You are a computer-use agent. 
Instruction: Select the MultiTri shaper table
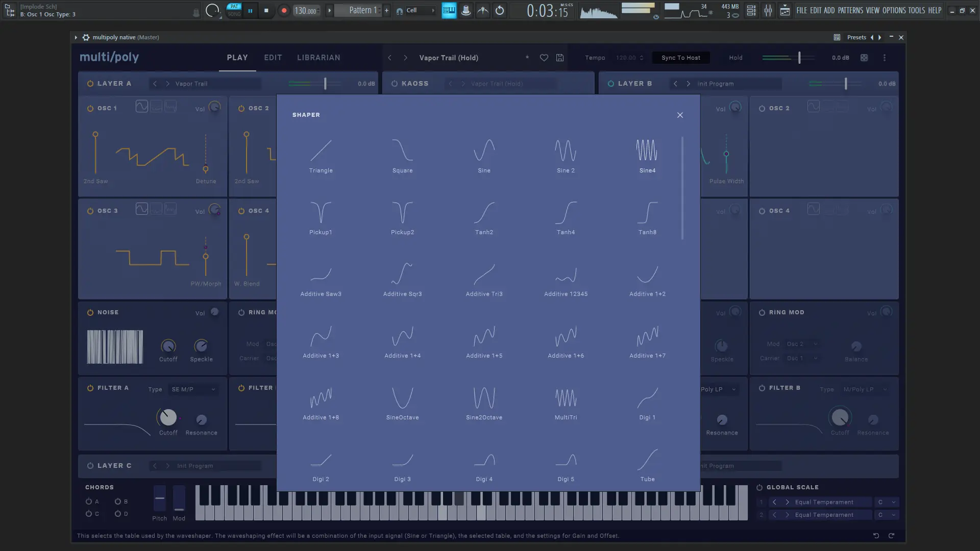[566, 398]
